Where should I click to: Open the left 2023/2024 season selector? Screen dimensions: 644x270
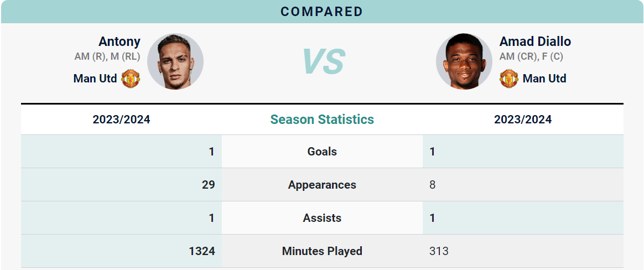pos(122,119)
